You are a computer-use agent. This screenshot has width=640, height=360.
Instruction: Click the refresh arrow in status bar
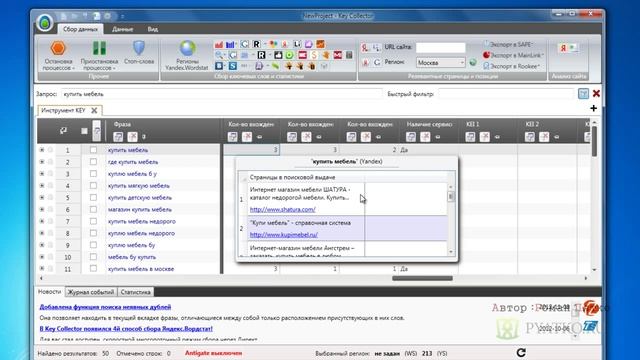(521, 353)
